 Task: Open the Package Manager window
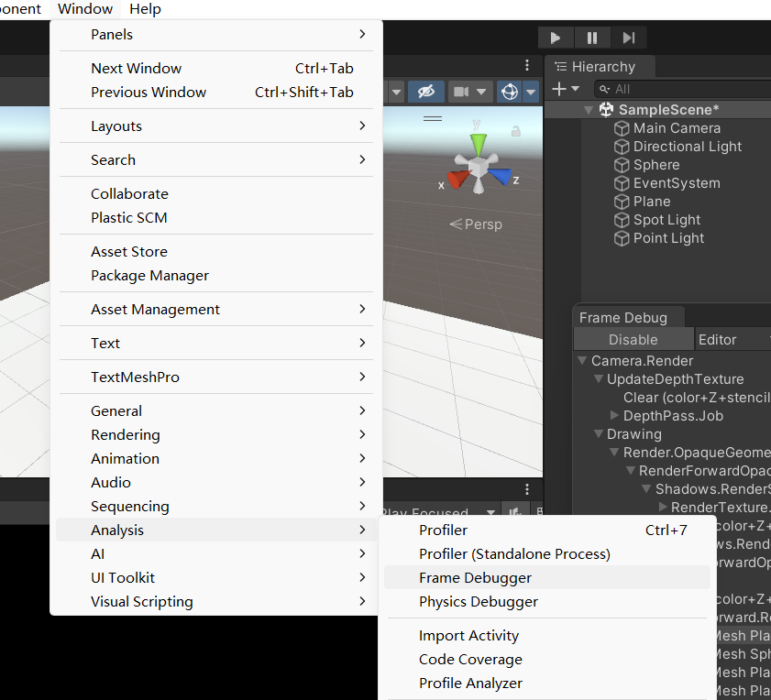coord(216,276)
